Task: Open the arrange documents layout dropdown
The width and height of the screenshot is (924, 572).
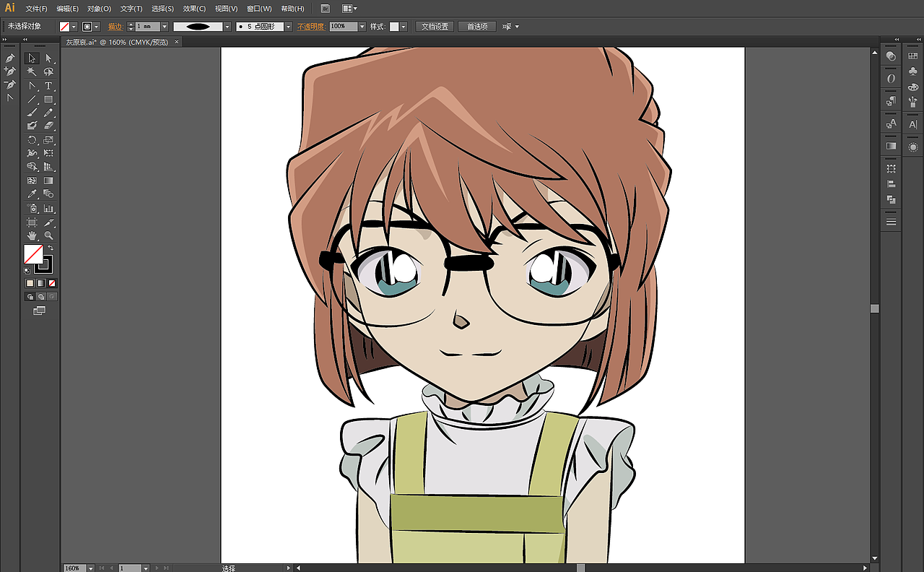Action: (x=349, y=9)
